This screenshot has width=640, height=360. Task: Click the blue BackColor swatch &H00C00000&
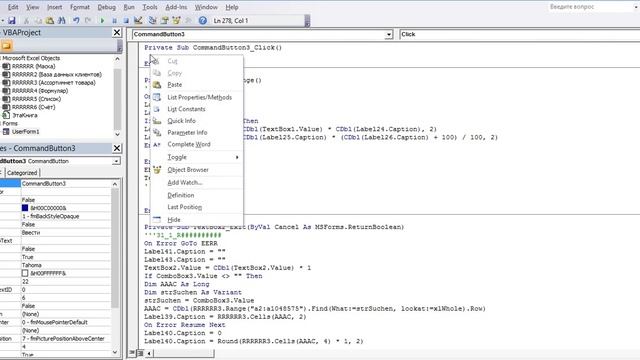pos(25,208)
